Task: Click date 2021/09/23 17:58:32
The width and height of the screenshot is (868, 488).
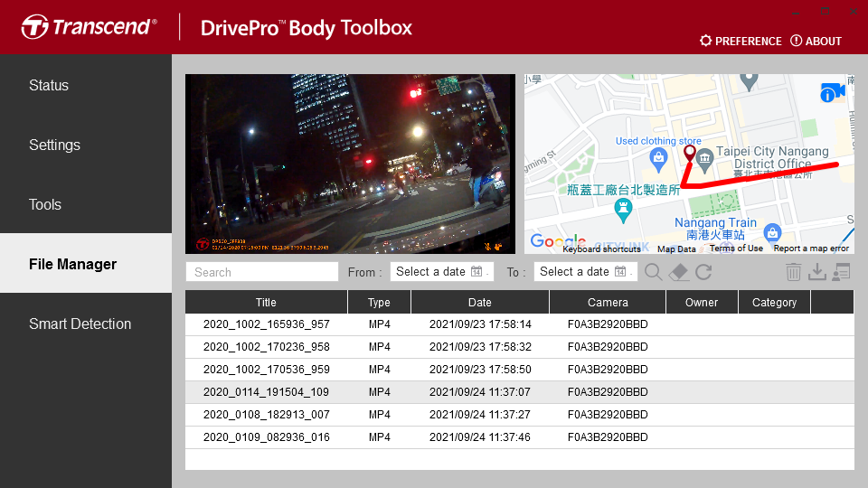Action: click(x=480, y=347)
